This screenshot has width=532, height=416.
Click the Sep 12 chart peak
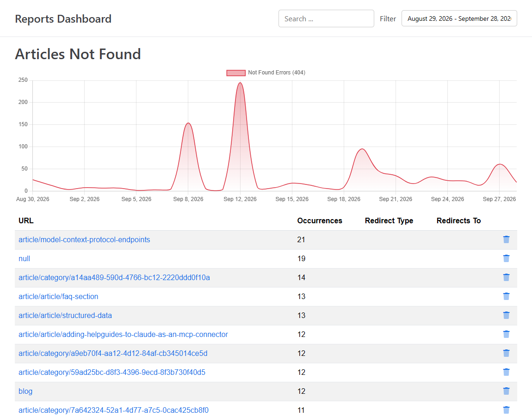(240, 83)
